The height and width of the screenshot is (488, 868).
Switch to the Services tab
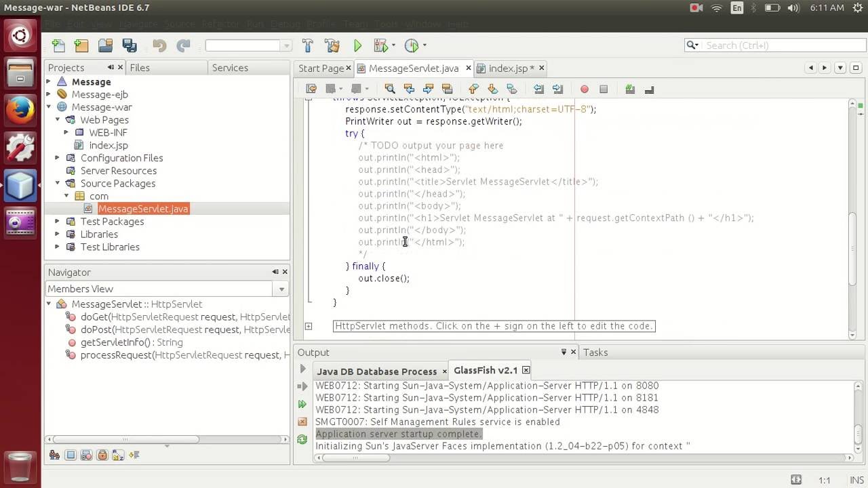230,68
